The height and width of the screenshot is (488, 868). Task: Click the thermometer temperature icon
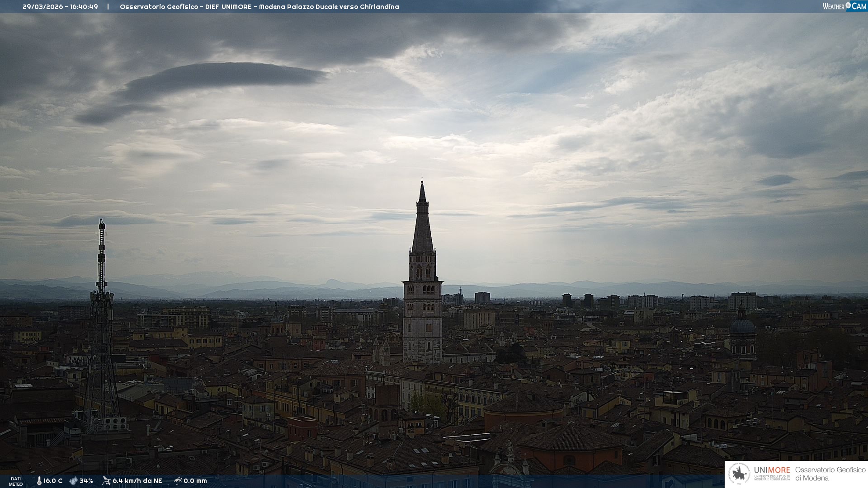(39, 481)
